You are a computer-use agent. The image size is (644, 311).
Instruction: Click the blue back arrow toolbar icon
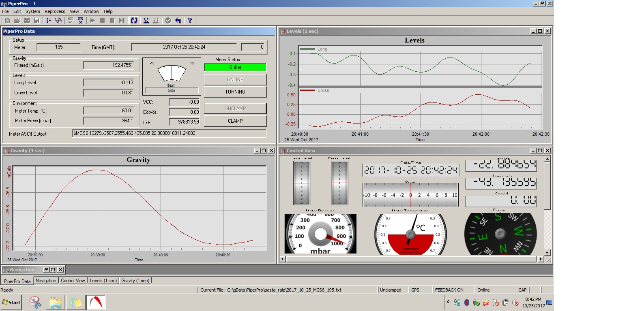pos(178,21)
